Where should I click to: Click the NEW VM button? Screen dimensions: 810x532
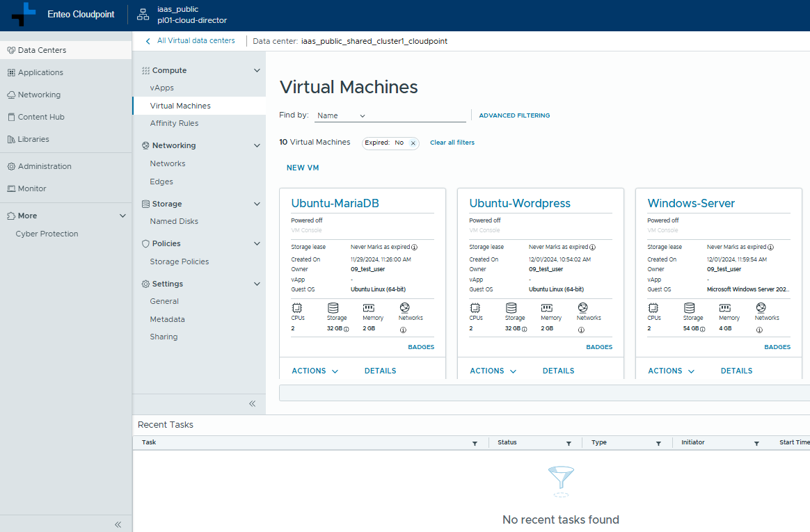(x=303, y=168)
